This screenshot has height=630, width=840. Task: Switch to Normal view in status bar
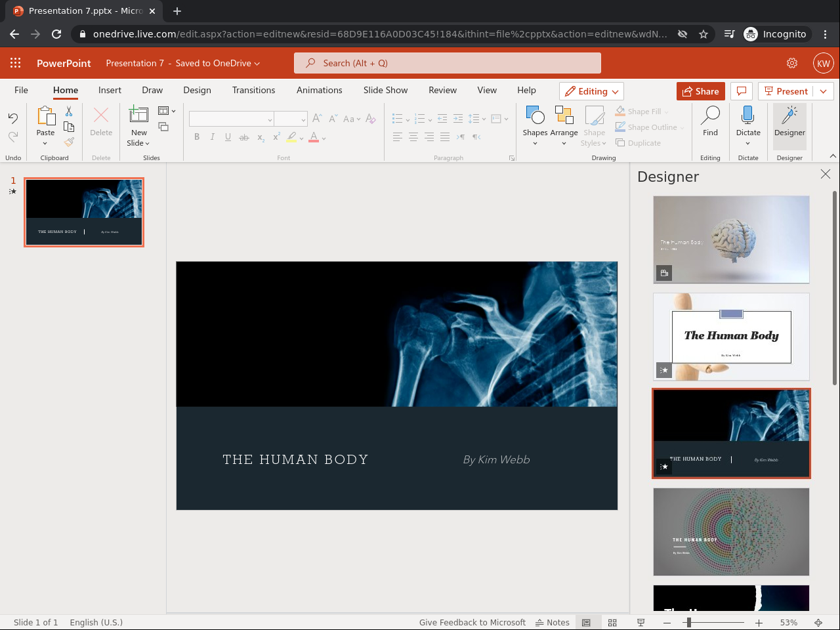(587, 622)
